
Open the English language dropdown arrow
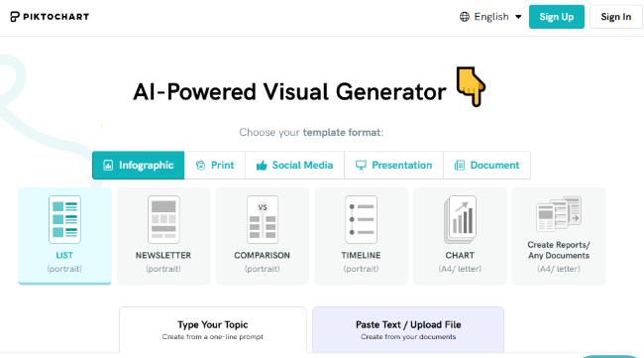pos(518,17)
